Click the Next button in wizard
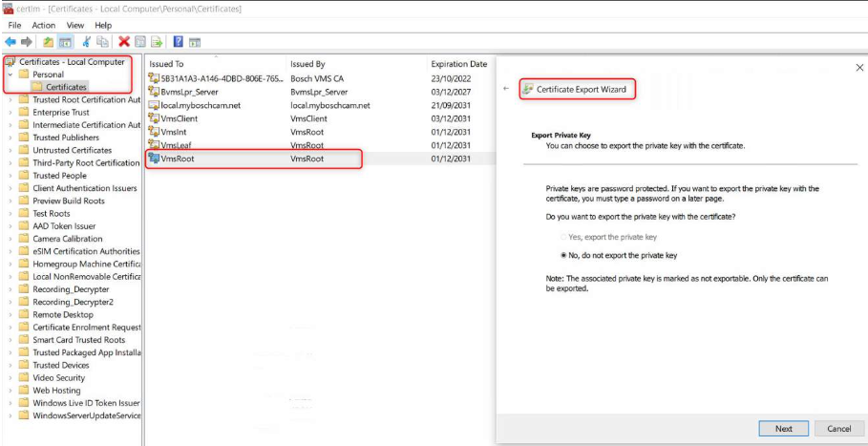The image size is (868, 446). point(783,429)
